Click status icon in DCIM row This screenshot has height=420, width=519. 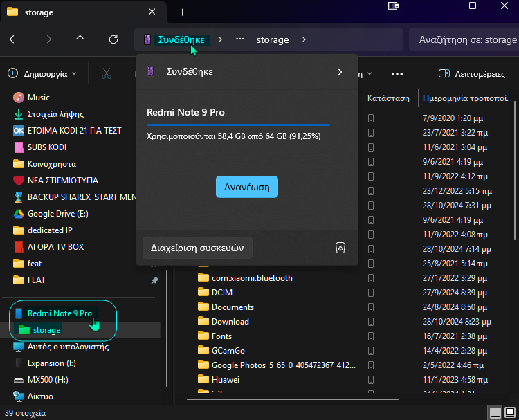tap(371, 293)
